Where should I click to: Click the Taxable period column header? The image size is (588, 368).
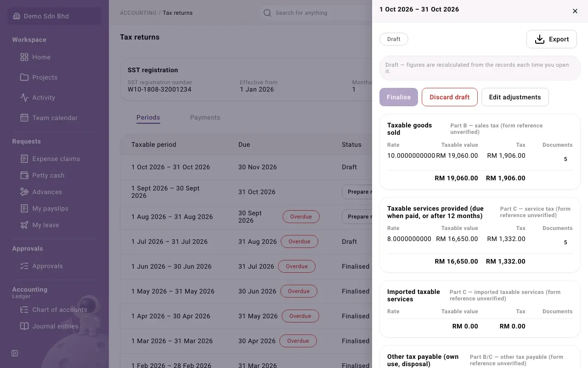154,144
